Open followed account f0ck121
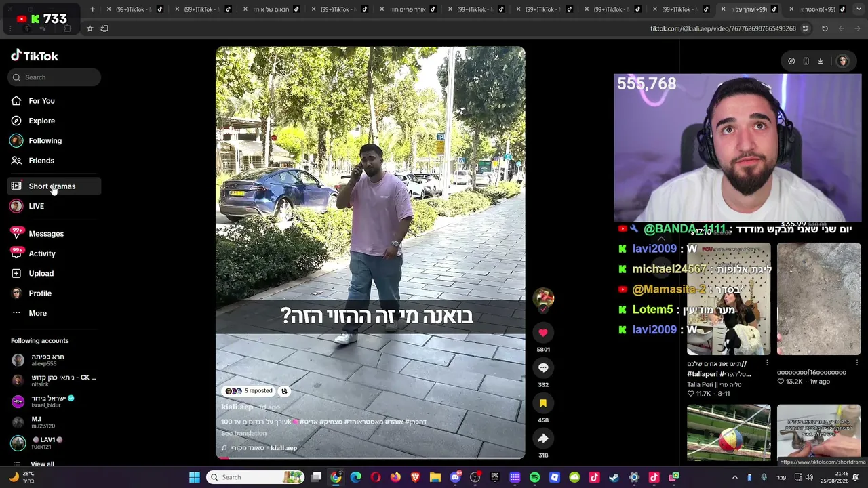The height and width of the screenshot is (488, 868). [41, 443]
